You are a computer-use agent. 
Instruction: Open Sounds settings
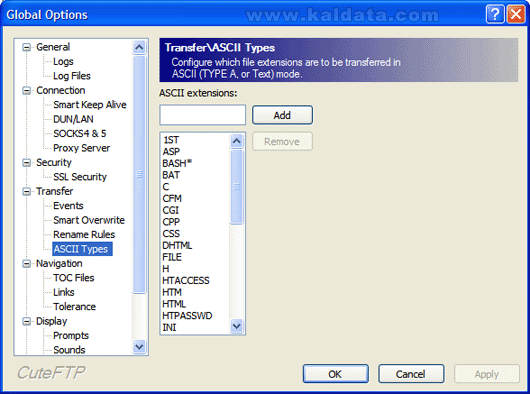click(x=69, y=350)
